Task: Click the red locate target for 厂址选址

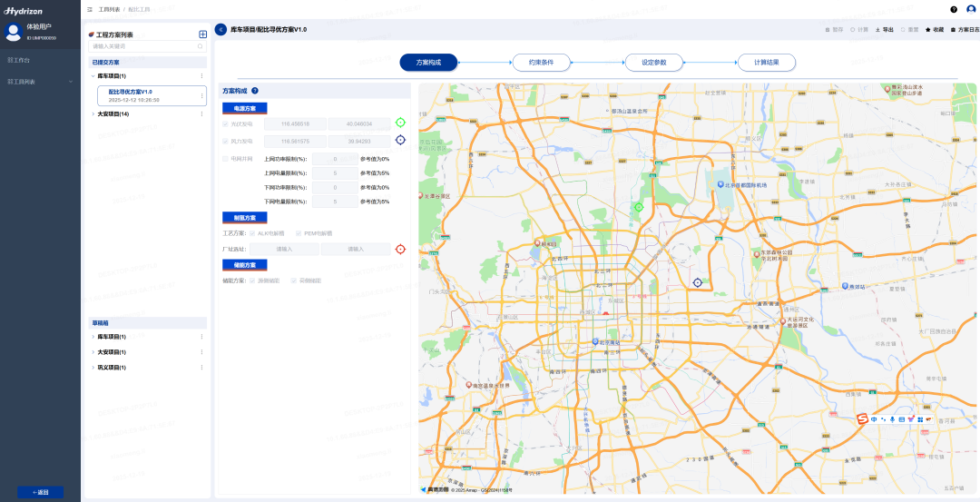Action: [400, 249]
